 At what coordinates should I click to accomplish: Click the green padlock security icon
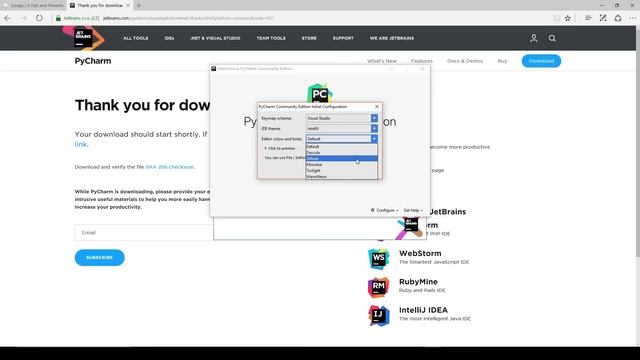(x=58, y=18)
